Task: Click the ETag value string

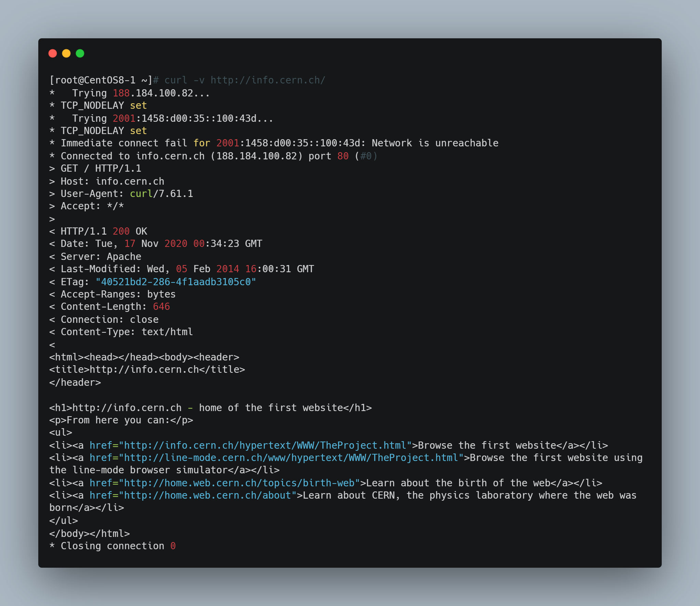Action: [x=176, y=282]
